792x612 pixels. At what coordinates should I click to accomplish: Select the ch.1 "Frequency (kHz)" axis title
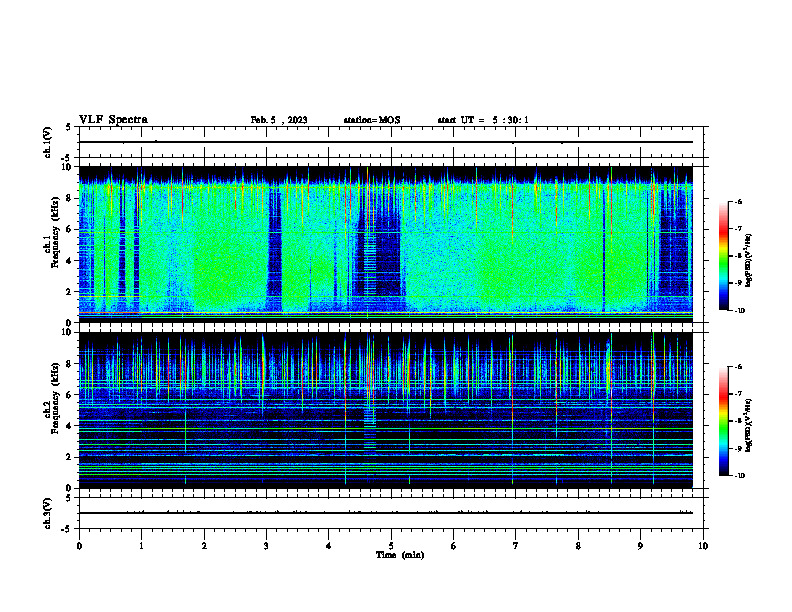coord(56,233)
